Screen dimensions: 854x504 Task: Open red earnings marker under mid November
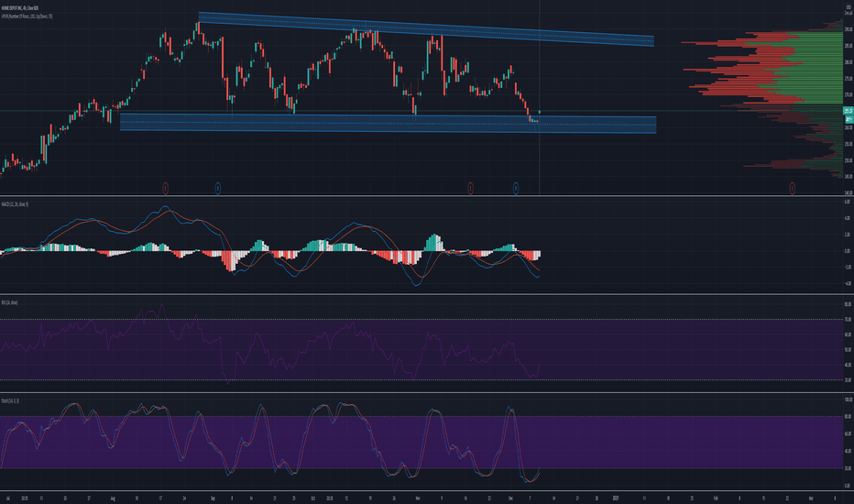pyautogui.click(x=471, y=189)
